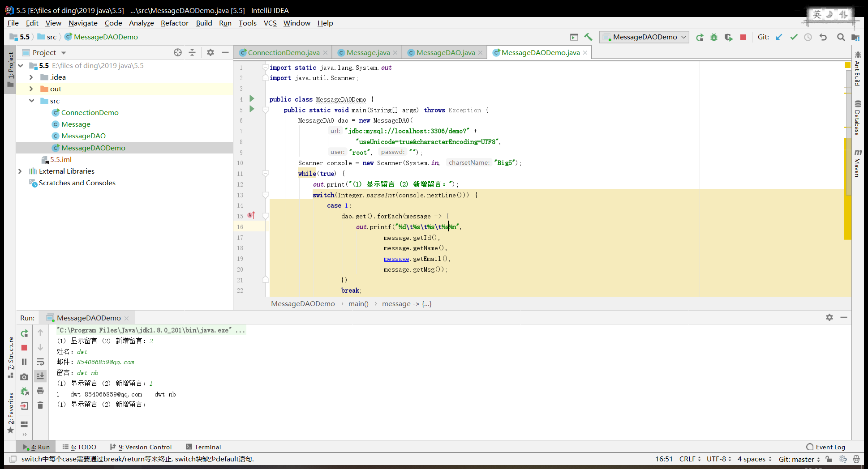This screenshot has width=868, height=469.
Task: Select 5.5.iml file in tree
Action: point(61,160)
